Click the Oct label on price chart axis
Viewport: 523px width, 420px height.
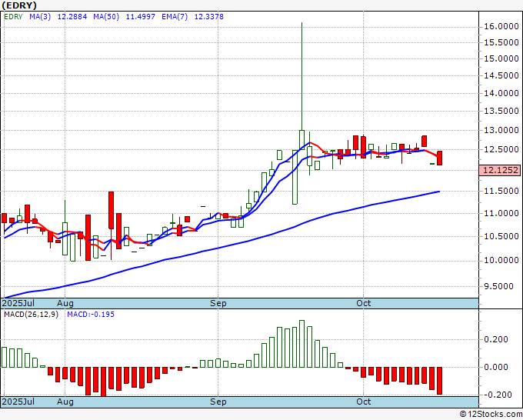click(x=363, y=303)
